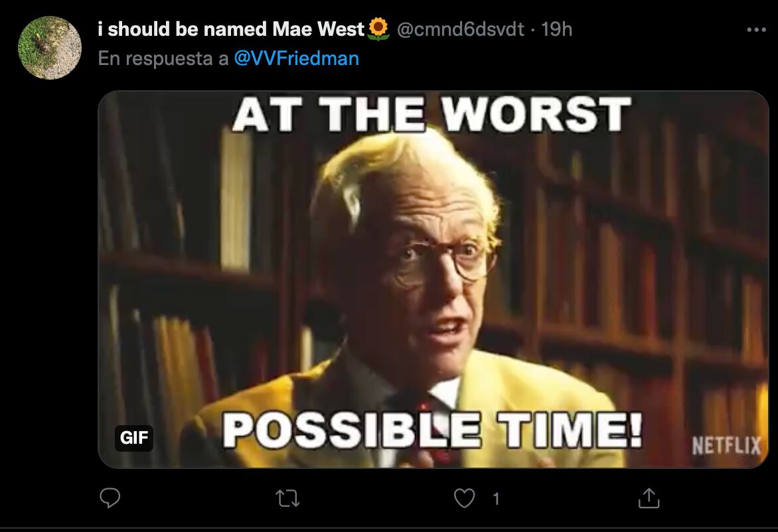
Task: Open the profile named i should be named Mae West
Action: pyautogui.click(x=231, y=29)
